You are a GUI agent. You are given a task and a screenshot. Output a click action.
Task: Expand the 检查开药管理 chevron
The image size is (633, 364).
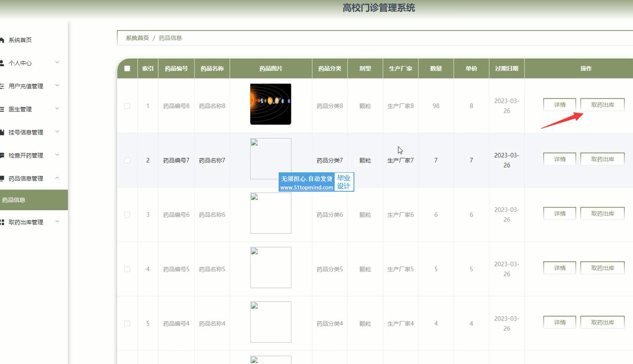pyautogui.click(x=57, y=155)
